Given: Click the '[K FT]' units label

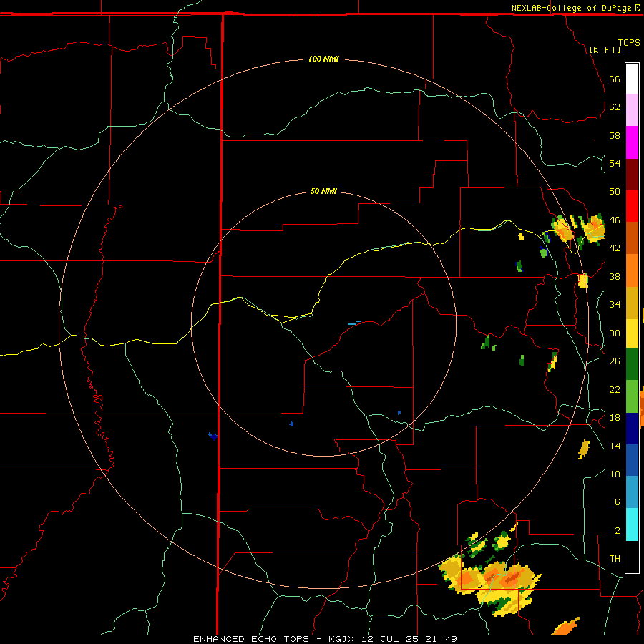Looking at the screenshot, I should click(x=605, y=49).
